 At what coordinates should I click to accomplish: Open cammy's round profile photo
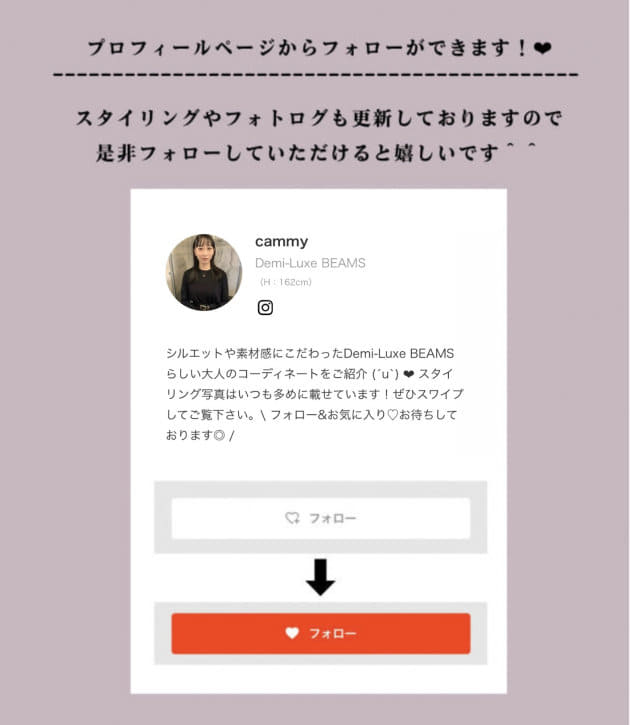click(204, 272)
